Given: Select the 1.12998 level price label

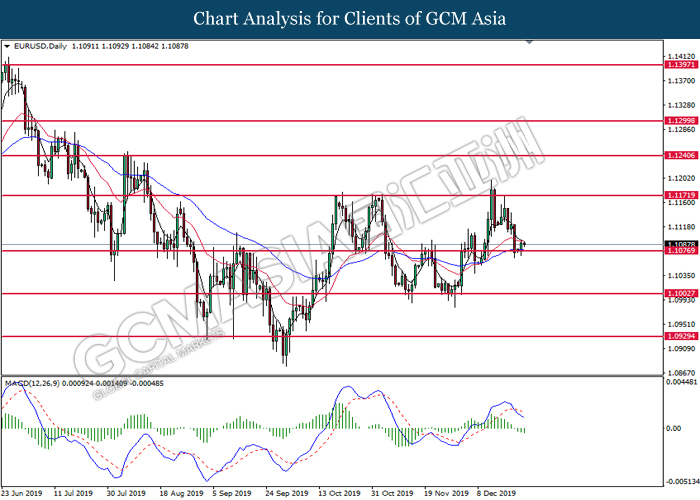Looking at the screenshot, I should click(681, 121).
